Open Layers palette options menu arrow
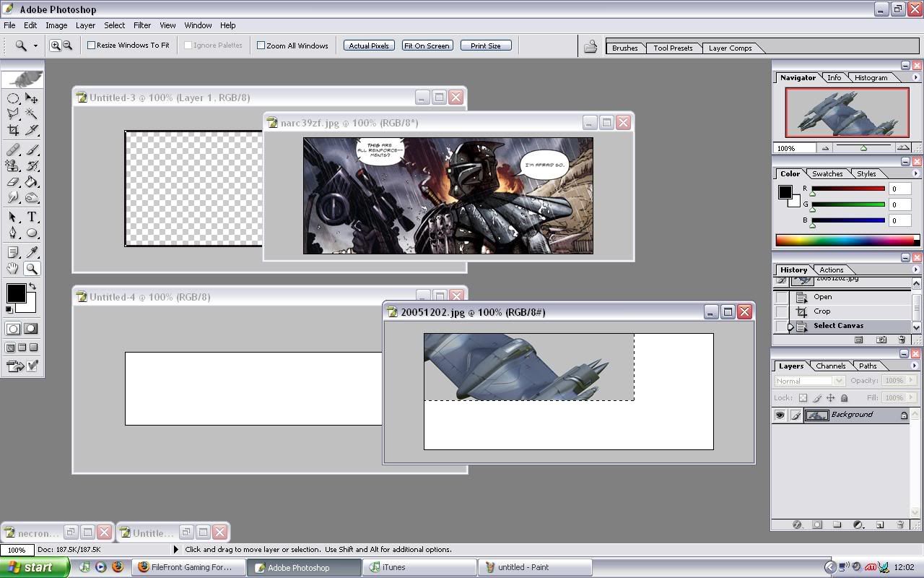 pos(915,366)
